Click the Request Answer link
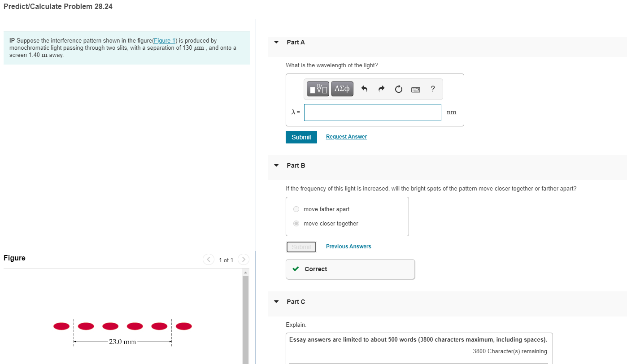627x364 pixels. click(x=346, y=136)
